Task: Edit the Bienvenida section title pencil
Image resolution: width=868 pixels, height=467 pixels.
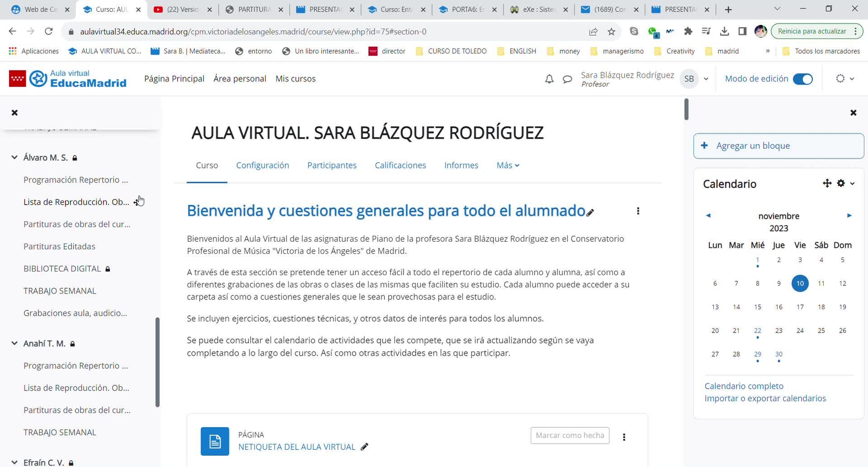Action: (x=590, y=212)
